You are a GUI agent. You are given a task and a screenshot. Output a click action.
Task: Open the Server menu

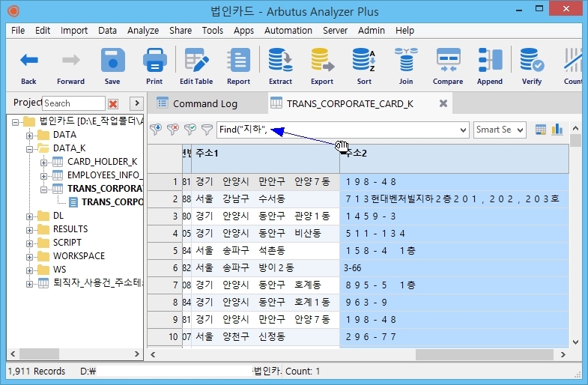[x=336, y=31]
